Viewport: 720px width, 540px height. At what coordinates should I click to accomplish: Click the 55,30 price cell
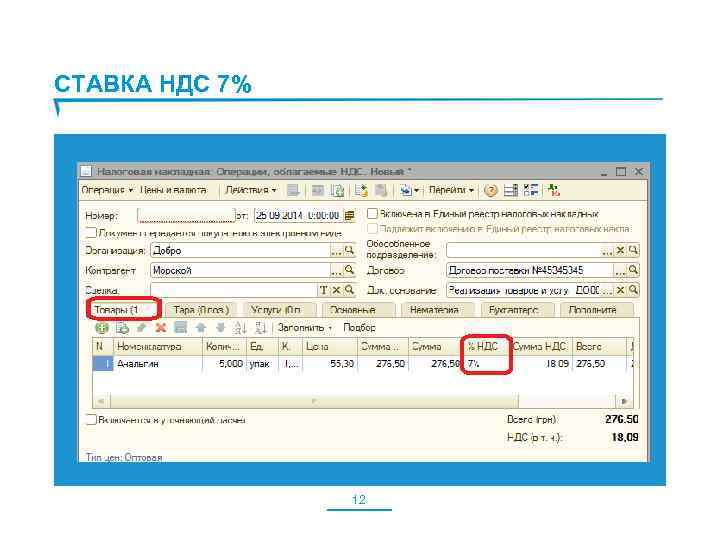coord(329,364)
